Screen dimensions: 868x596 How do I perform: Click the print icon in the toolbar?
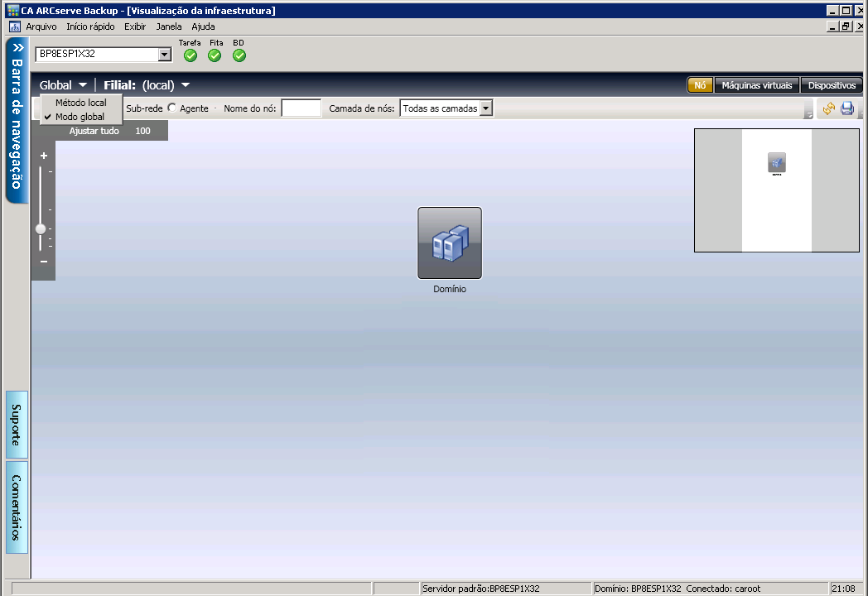(x=847, y=108)
